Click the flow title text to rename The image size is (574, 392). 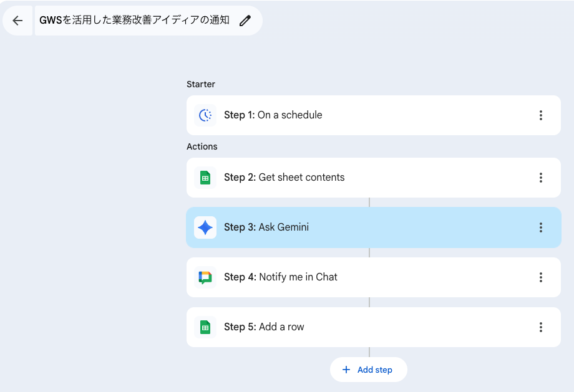click(135, 21)
